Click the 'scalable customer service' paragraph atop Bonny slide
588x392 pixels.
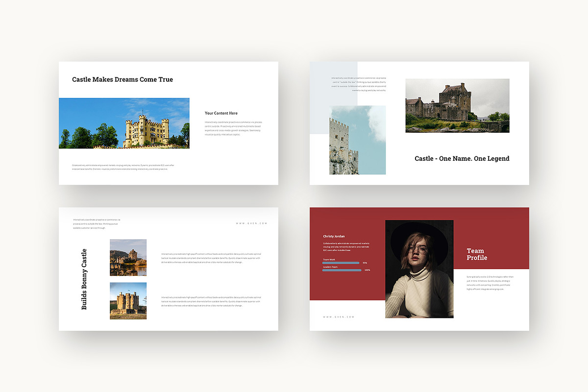[x=97, y=224]
